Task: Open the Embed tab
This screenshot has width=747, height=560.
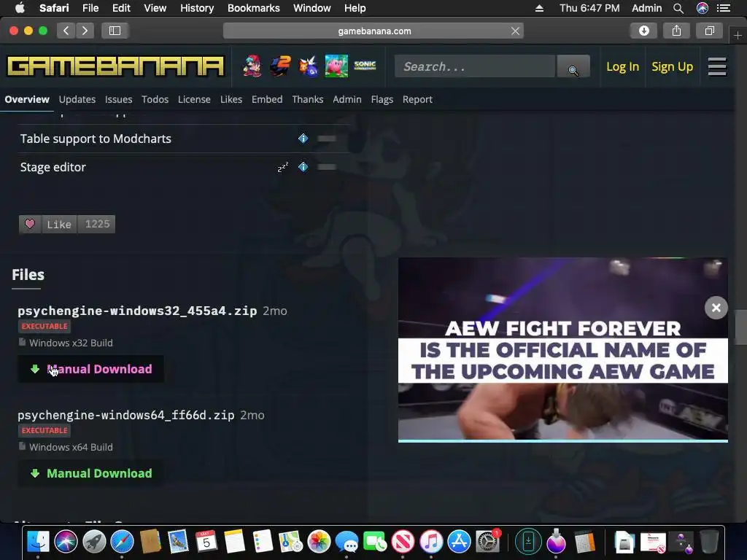Action: click(267, 99)
